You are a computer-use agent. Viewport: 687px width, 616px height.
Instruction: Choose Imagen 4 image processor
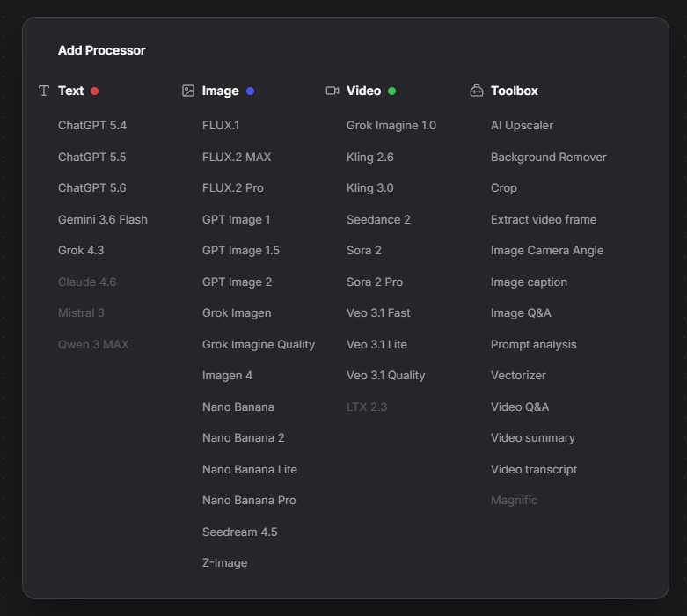(x=228, y=375)
